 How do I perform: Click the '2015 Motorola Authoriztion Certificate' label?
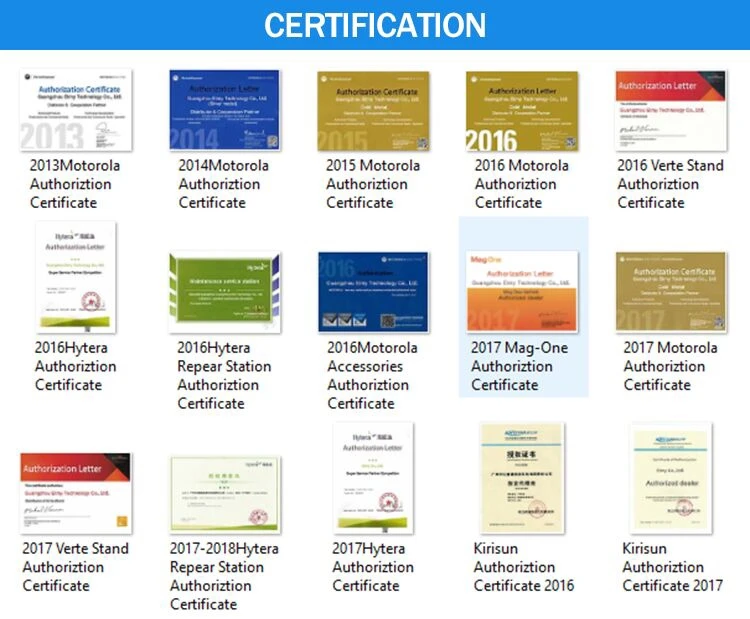click(373, 184)
